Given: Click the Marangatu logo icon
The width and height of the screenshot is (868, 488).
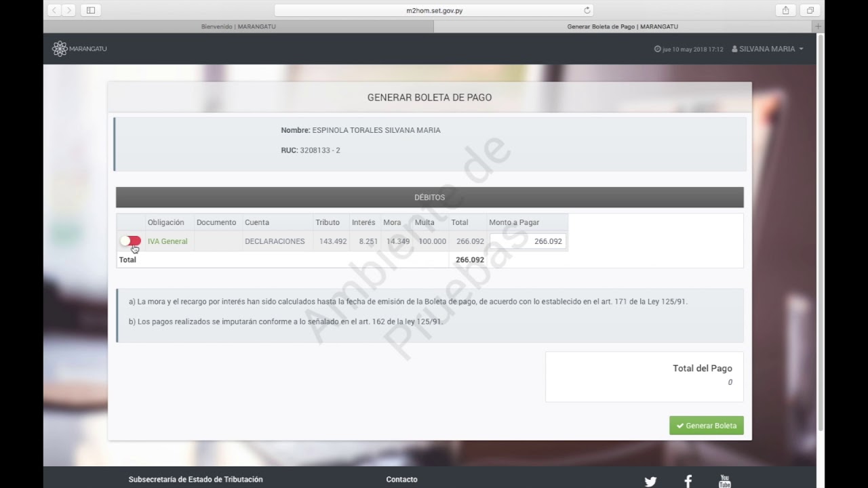Looking at the screenshot, I should coord(60,49).
